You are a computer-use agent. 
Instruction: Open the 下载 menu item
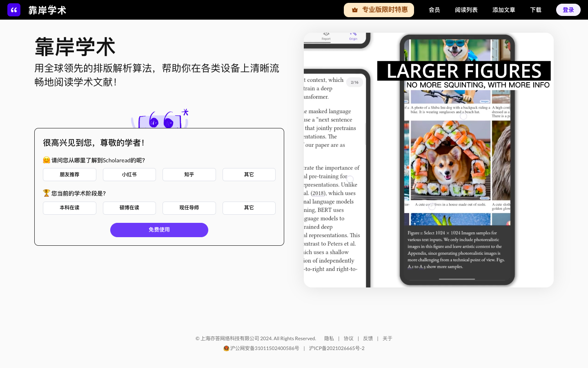(x=536, y=10)
